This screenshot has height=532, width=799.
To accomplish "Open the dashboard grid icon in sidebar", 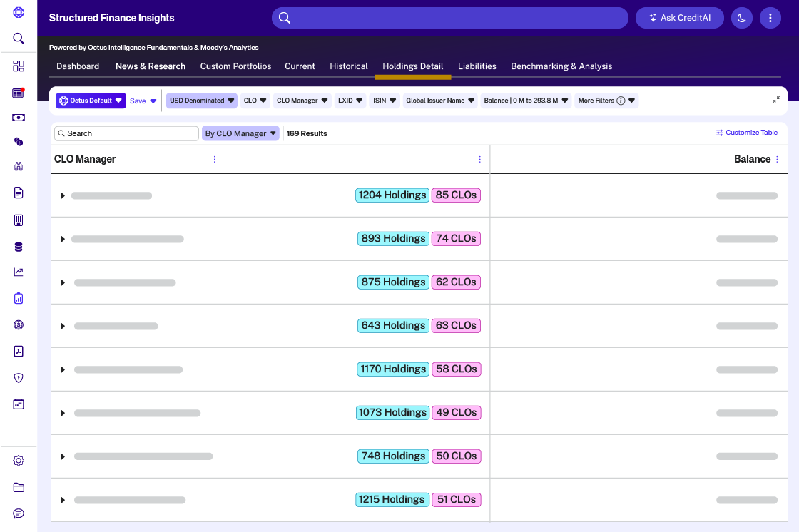I will [19, 66].
